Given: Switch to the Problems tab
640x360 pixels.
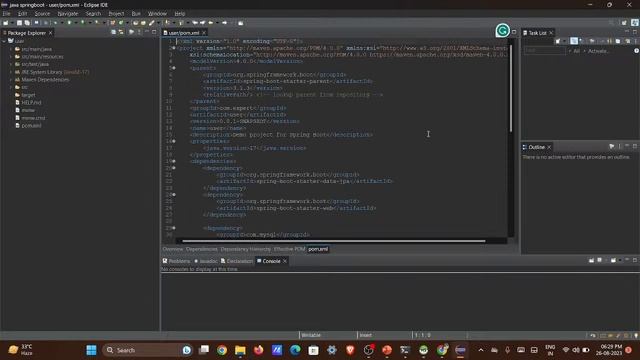Looking at the screenshot, I should point(176,261).
